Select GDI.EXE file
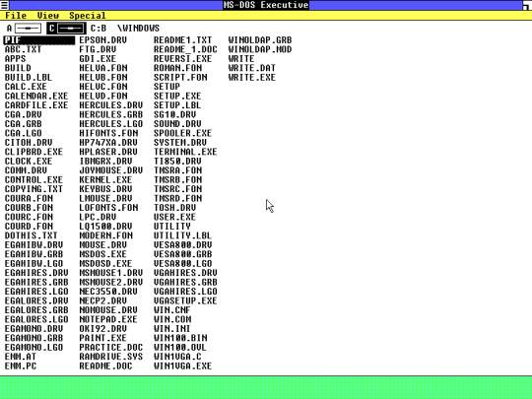This screenshot has width=532, height=399. point(98,59)
